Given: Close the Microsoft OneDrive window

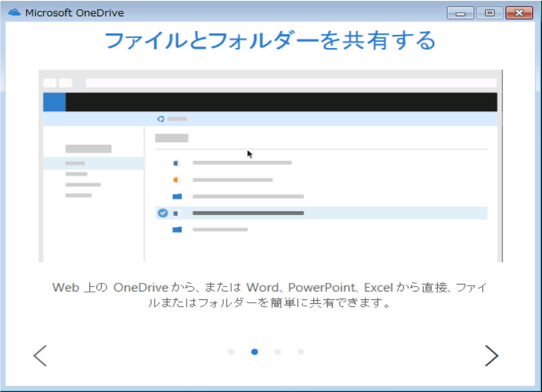Looking at the screenshot, I should pos(519,13).
